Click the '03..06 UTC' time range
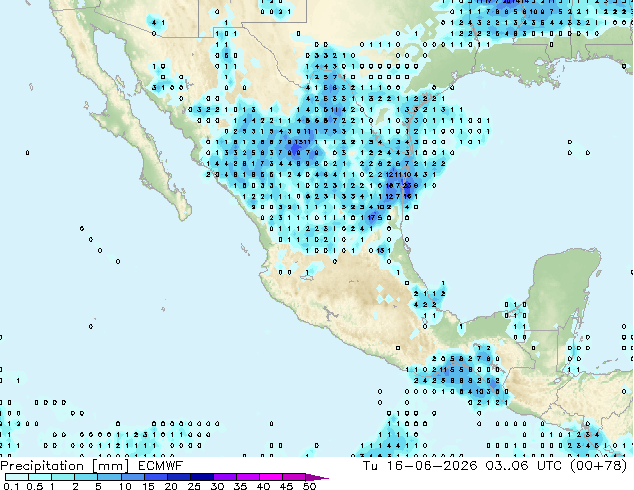The height and width of the screenshot is (490, 634). click(x=524, y=465)
